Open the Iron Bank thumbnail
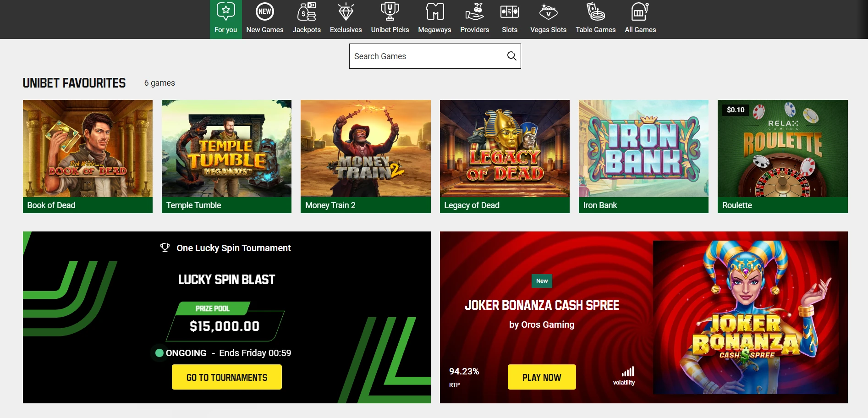The width and height of the screenshot is (868, 418). (643, 148)
